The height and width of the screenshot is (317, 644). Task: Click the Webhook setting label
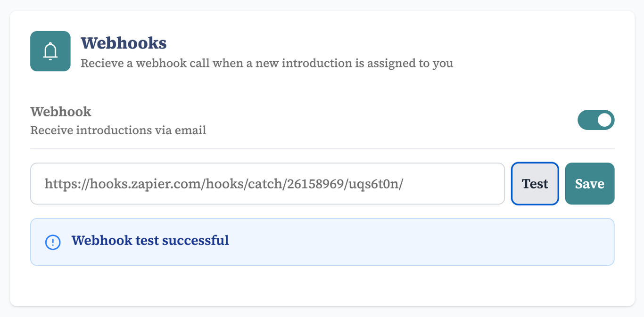coord(61,112)
